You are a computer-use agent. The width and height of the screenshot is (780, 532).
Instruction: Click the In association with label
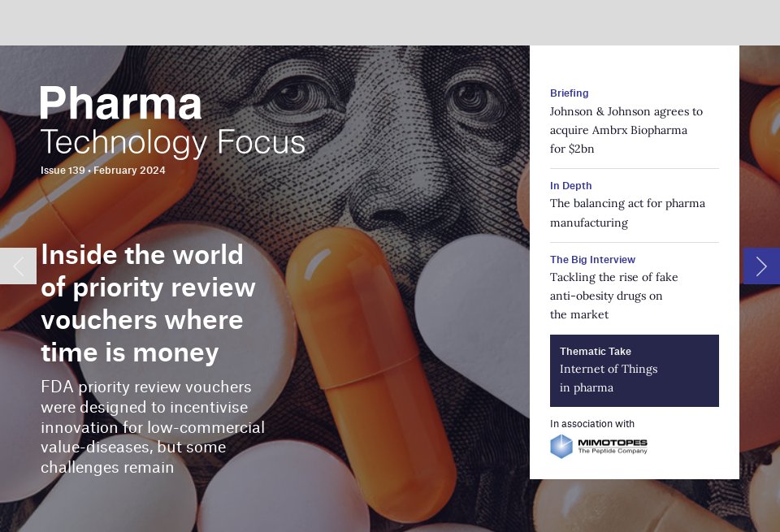592,424
